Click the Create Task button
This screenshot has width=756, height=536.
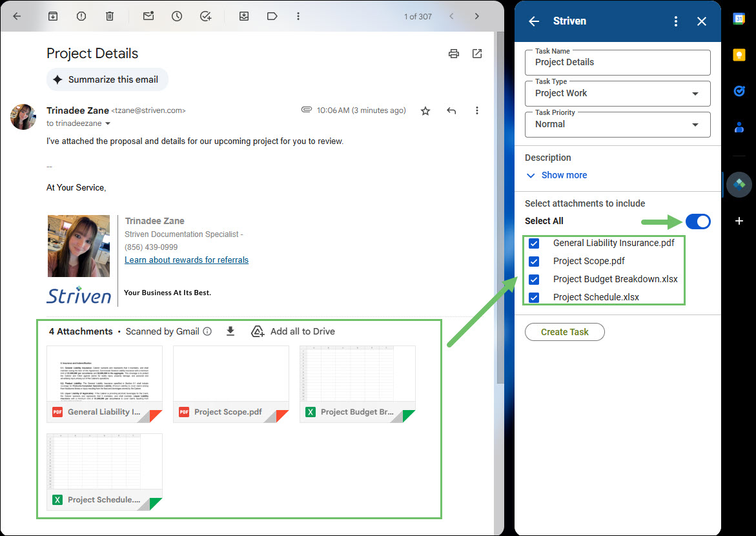click(x=564, y=331)
